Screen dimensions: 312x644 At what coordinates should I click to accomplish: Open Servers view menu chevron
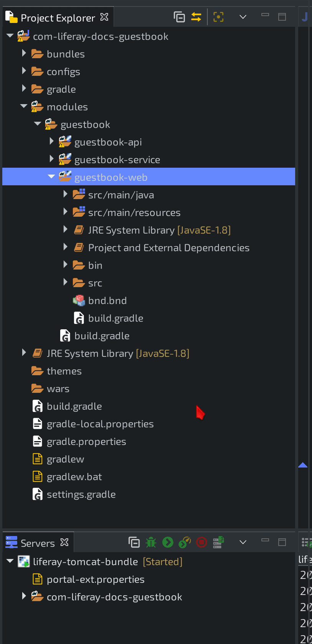click(243, 542)
